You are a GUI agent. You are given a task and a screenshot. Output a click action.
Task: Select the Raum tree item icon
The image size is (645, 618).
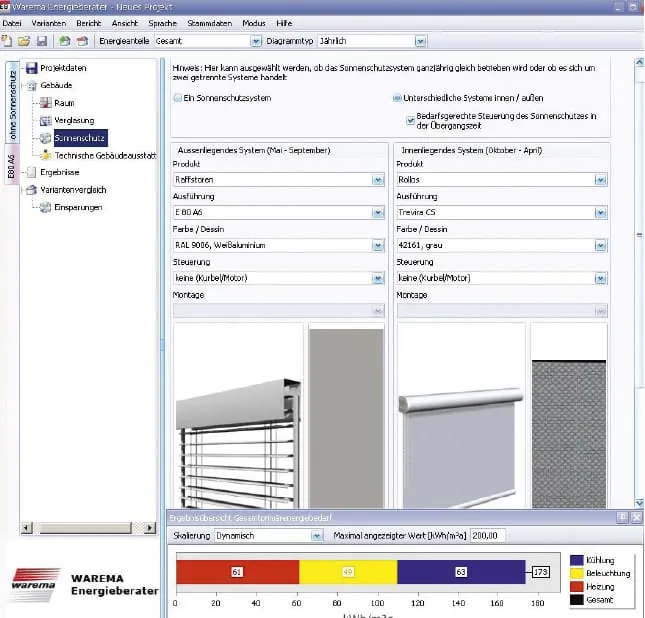[x=45, y=103]
